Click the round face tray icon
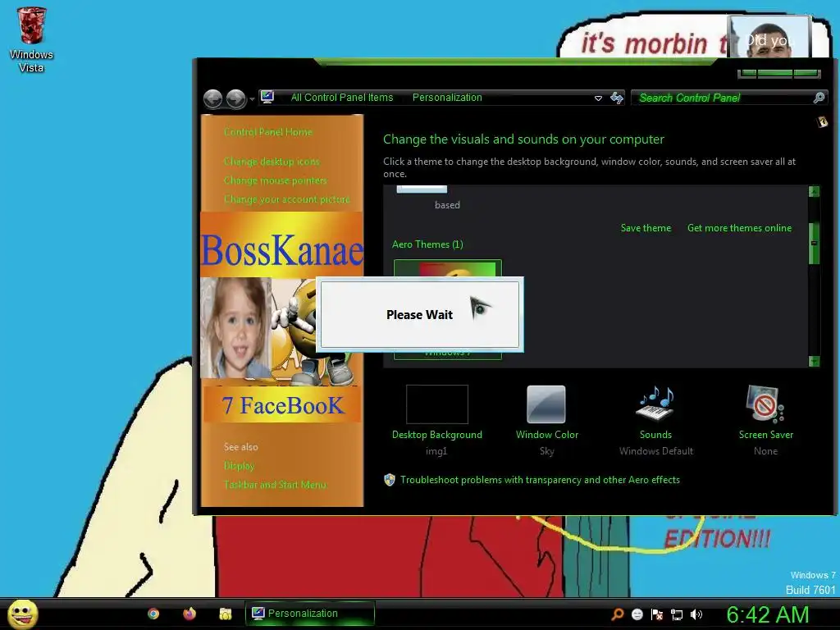 click(637, 614)
